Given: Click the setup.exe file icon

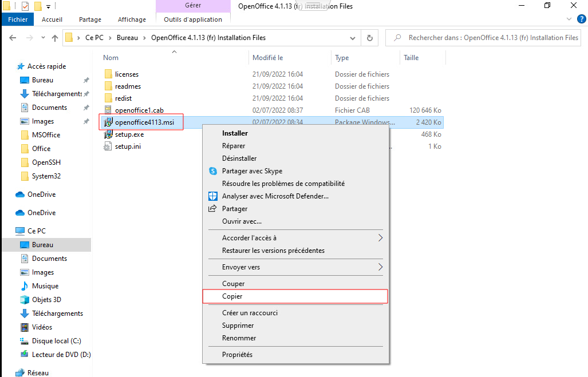Looking at the screenshot, I should pyautogui.click(x=108, y=134).
